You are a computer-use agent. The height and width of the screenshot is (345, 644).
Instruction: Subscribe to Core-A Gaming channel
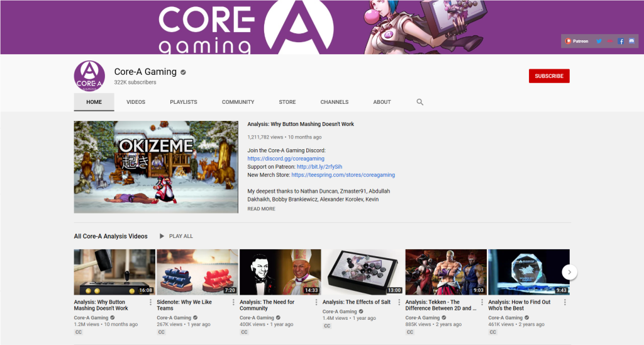(x=549, y=76)
